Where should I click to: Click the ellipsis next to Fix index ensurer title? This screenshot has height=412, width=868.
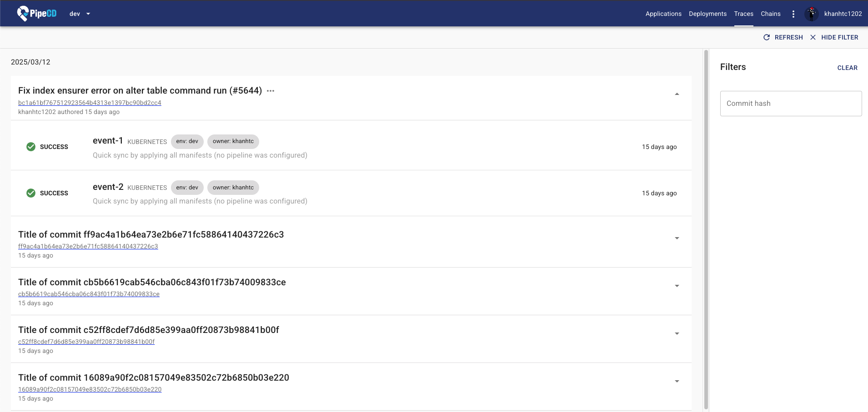[x=271, y=91]
